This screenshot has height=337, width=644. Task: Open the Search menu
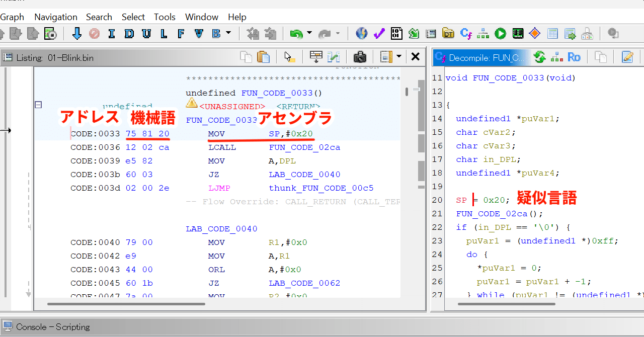click(99, 17)
